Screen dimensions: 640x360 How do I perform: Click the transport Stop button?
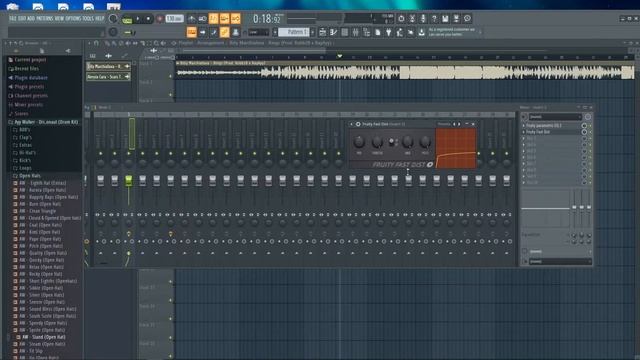[x=148, y=19]
